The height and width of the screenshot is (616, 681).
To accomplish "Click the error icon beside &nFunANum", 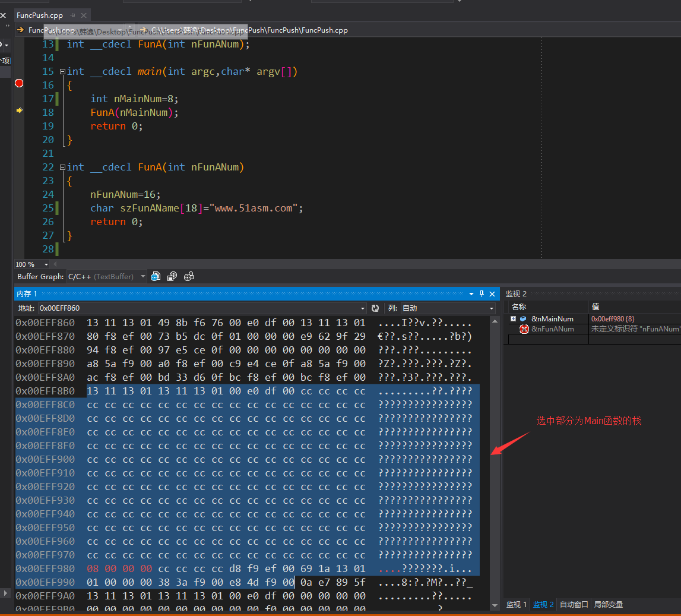I will [524, 329].
